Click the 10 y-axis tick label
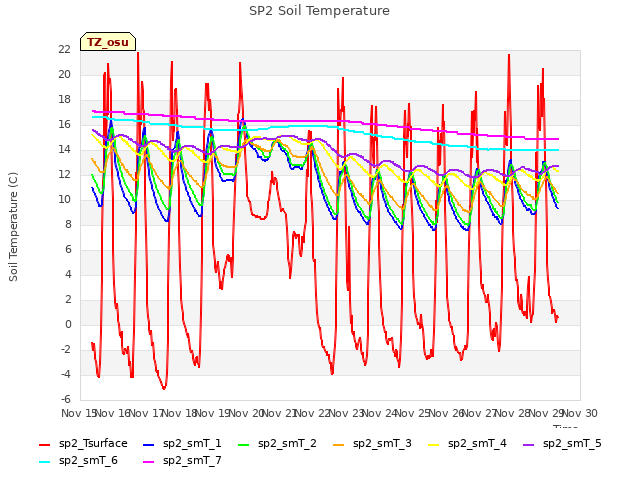640x480 pixels. coord(64,200)
